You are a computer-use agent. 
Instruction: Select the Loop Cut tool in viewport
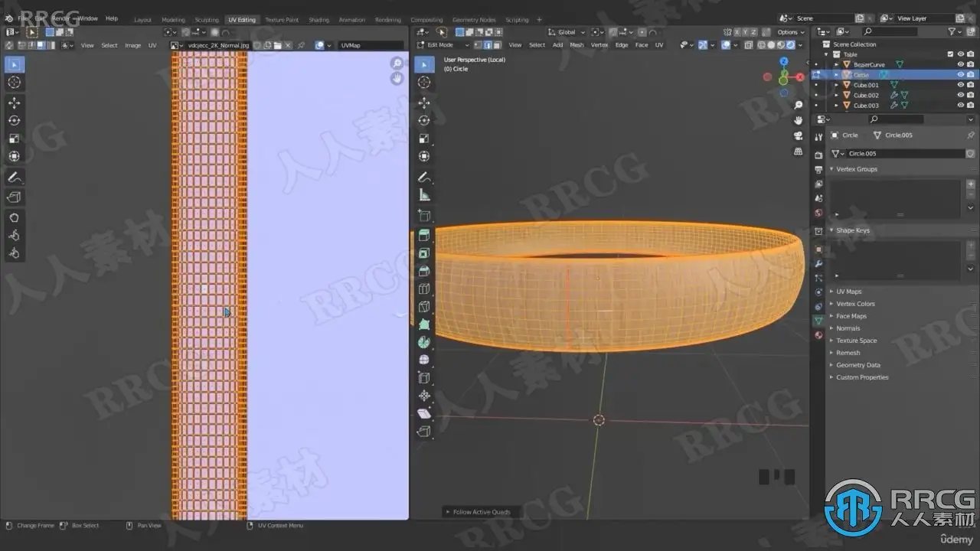coord(424,289)
